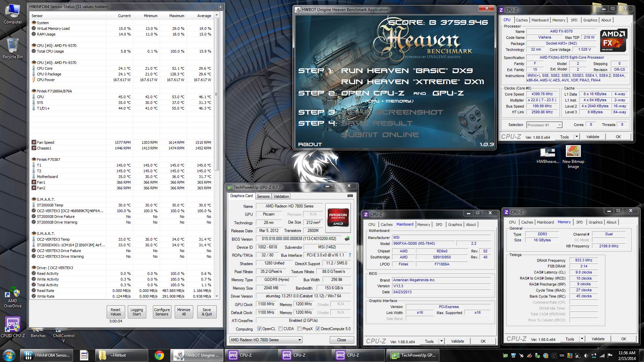Open the Windows Start menu orb
The height and width of the screenshot is (362, 644).
click(9, 355)
